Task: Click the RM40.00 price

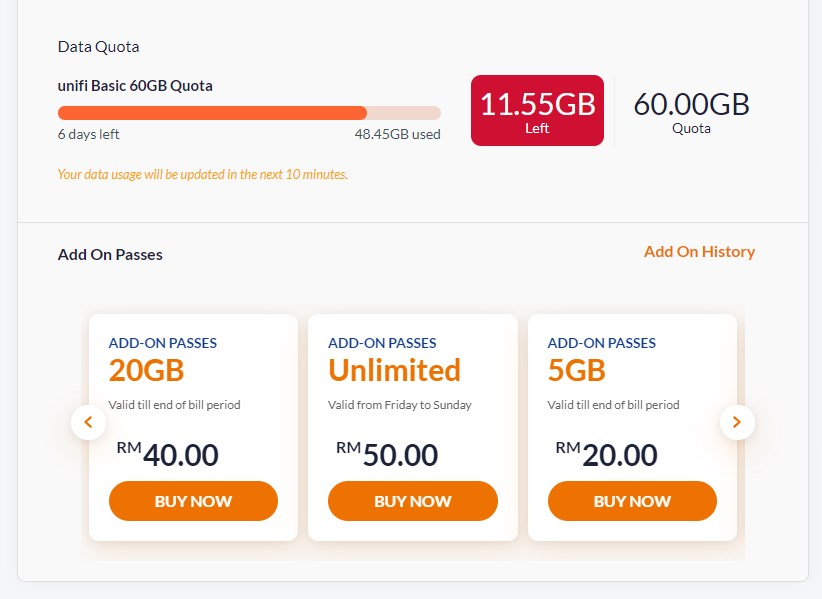Action: tap(168, 454)
